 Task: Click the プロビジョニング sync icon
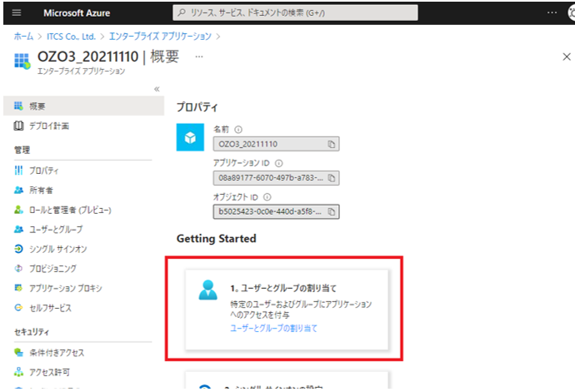coord(18,269)
